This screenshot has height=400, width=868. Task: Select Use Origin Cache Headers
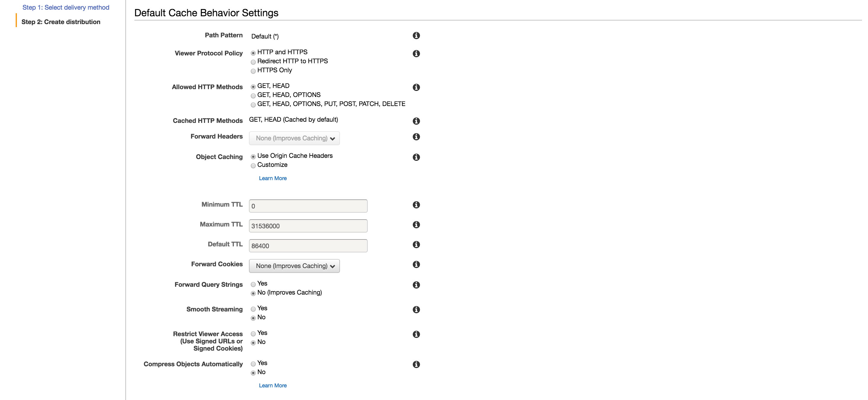point(253,157)
